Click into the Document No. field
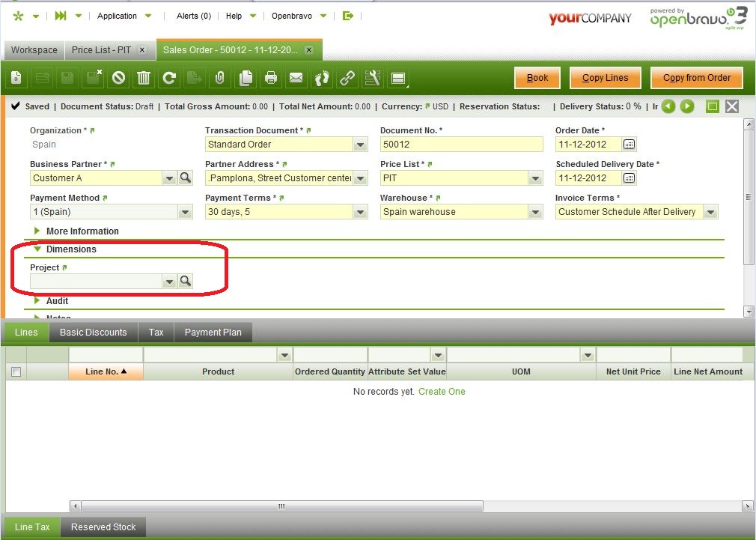This screenshot has height=540, width=756. coord(460,145)
